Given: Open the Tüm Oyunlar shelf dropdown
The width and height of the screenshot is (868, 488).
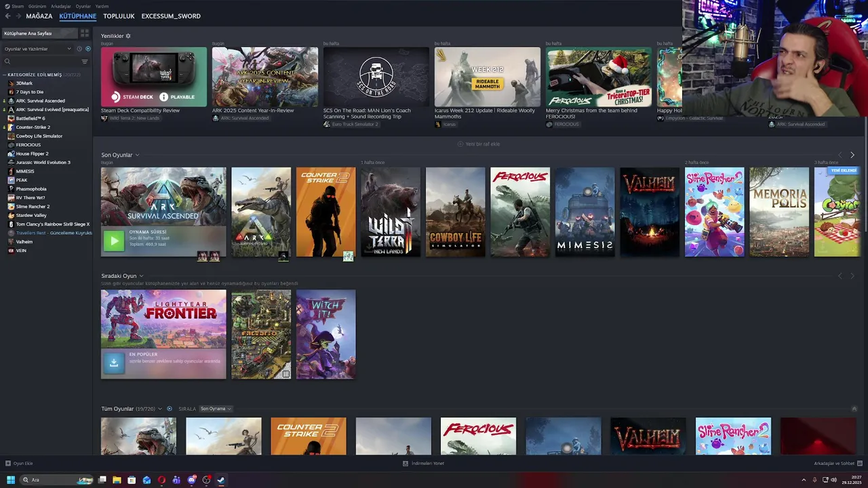Looking at the screenshot, I should click(160, 409).
